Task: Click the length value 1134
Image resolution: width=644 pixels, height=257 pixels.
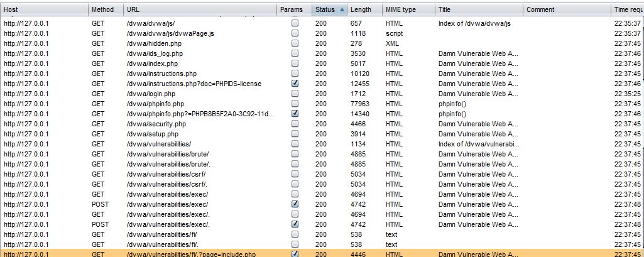Action: pyautogui.click(x=358, y=144)
